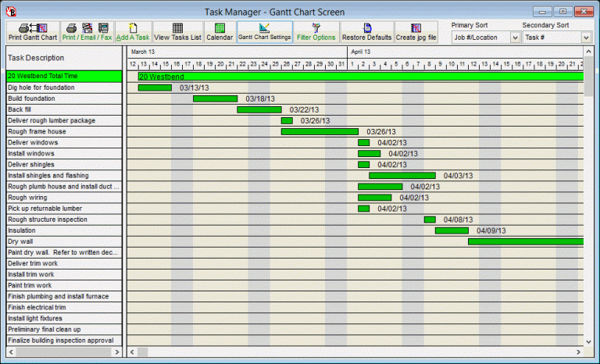Screen dimensions: 600x364
Task: Close the Task Manager window
Action: [x=584, y=12]
